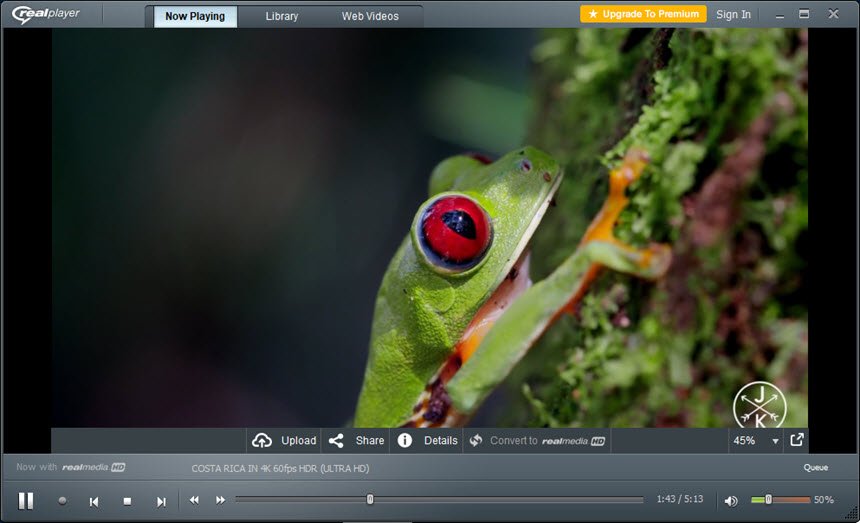Click the 1:43 / 5:13 time display

tap(680, 499)
